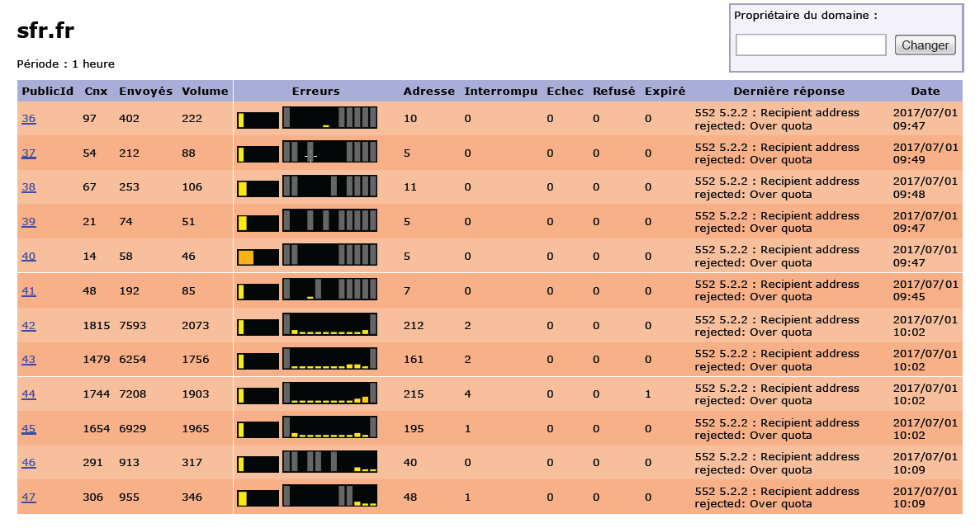Click the Expiré column header
Viewport: 980px width, 528px height.
[665, 92]
